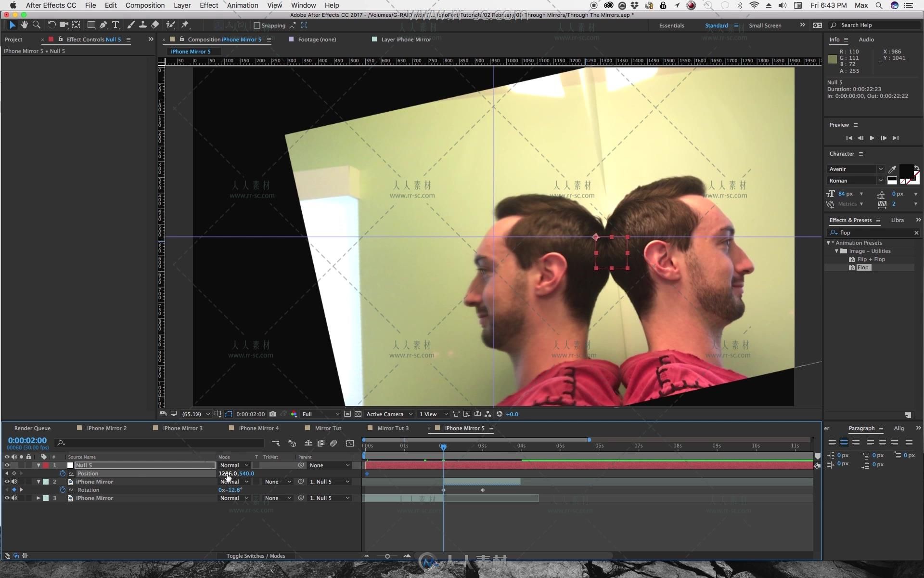Collapse Animation Presets tree in Effects panel

click(x=829, y=243)
